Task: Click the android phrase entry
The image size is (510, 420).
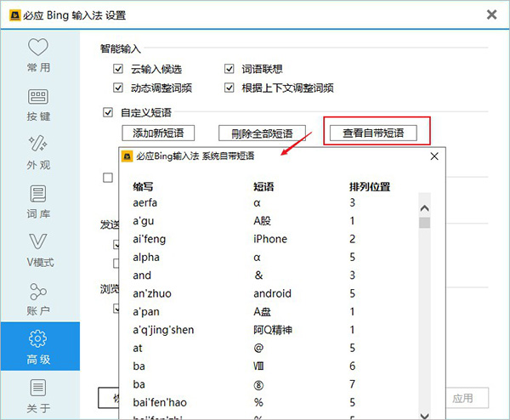Action: (272, 294)
